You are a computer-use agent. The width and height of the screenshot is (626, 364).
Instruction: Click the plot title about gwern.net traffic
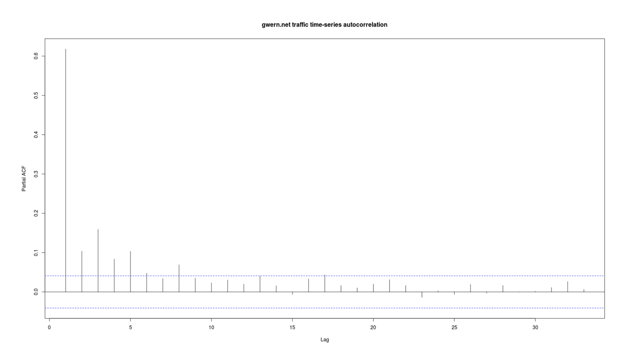pos(324,25)
